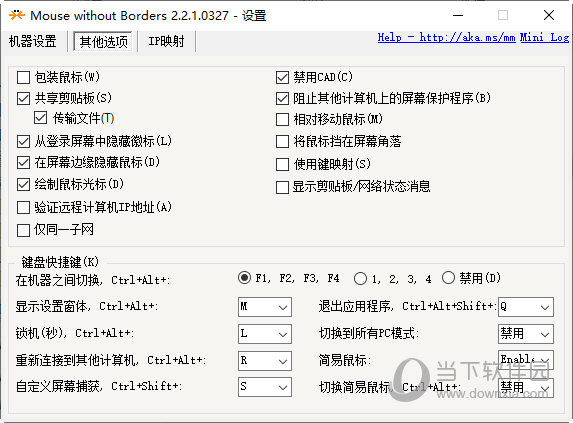Viewport: 573px width, 423px height.
Task: Open the 显示设置窗体 hotkey dropdown showing M
Action: (x=265, y=307)
